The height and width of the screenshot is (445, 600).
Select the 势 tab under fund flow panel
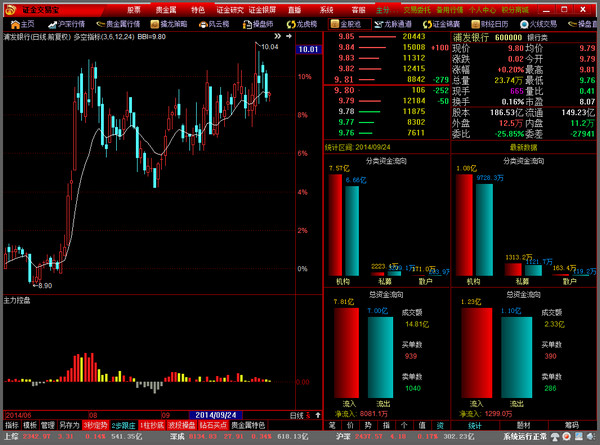click(x=368, y=425)
